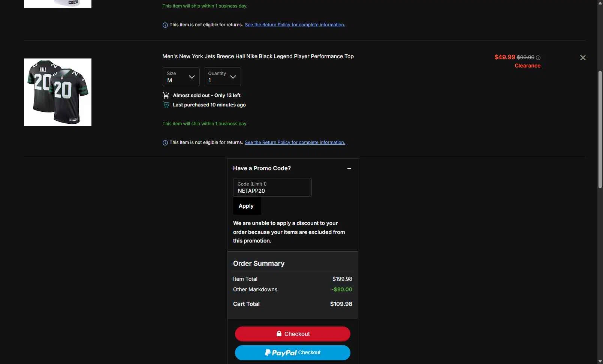Click the promo code input field
Image resolution: width=603 pixels, height=364 pixels.
[272, 187]
